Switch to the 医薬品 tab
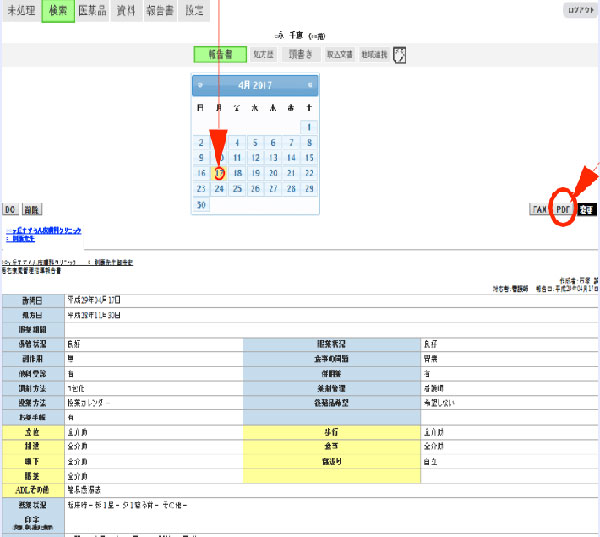Screen dimensions: 600x537 tap(92, 11)
